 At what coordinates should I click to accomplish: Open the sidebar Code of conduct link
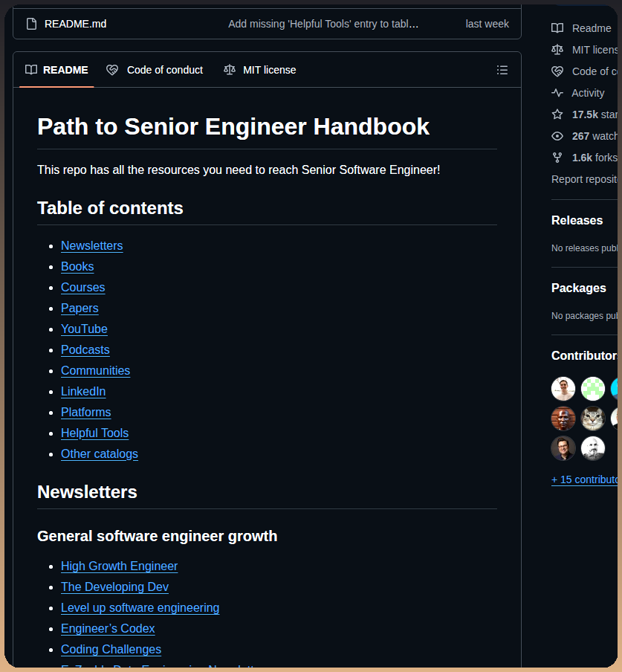click(595, 71)
